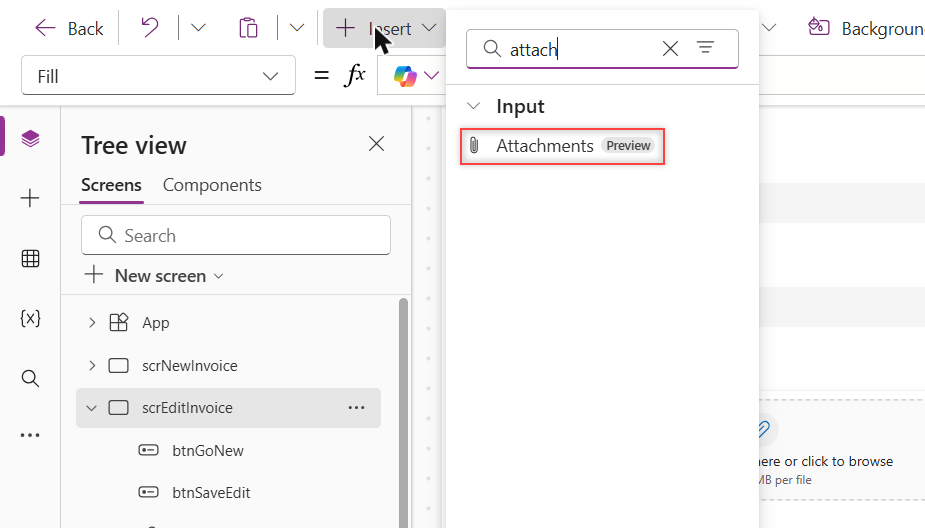Undo the last action
The image size is (925, 528).
(x=150, y=28)
